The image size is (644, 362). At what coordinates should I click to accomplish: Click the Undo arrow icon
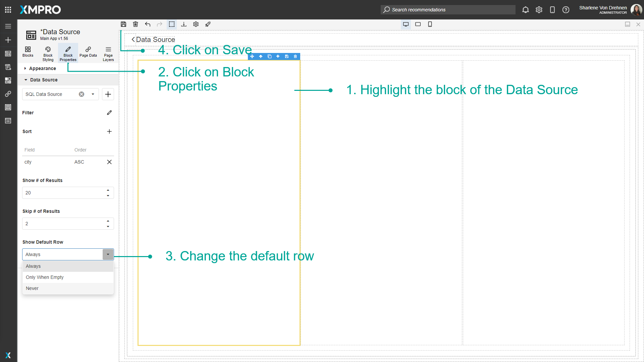[148, 24]
